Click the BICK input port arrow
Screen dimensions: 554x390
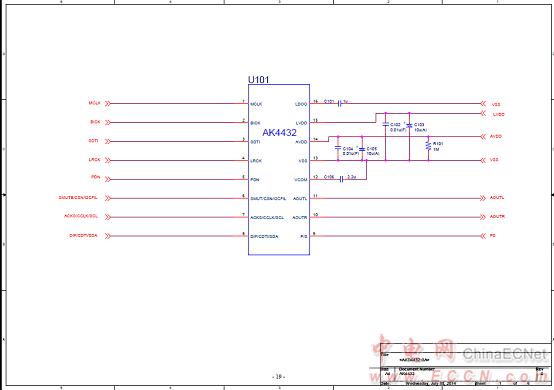[x=108, y=122]
